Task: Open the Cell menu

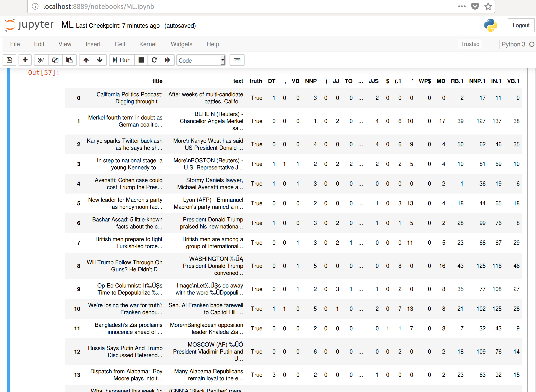Action: point(120,44)
